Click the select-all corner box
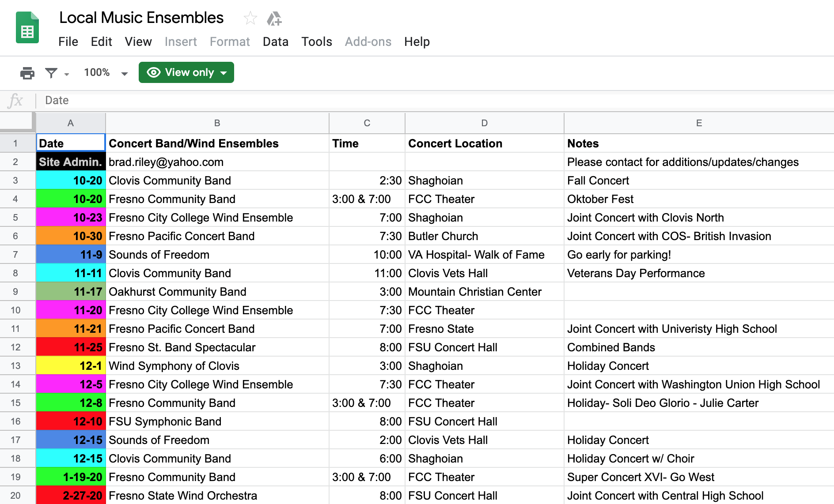Viewport: 834px width, 504px height. pyautogui.click(x=17, y=122)
